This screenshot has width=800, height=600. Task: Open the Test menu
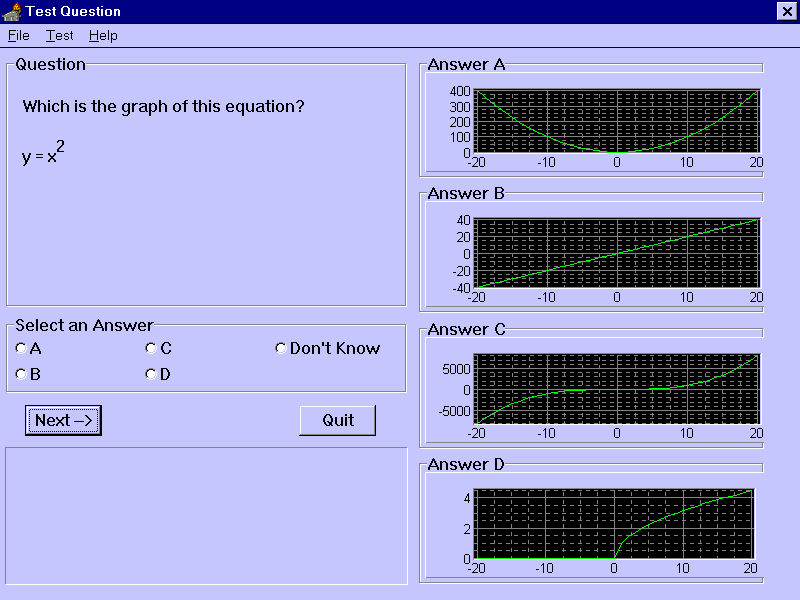click(x=60, y=36)
